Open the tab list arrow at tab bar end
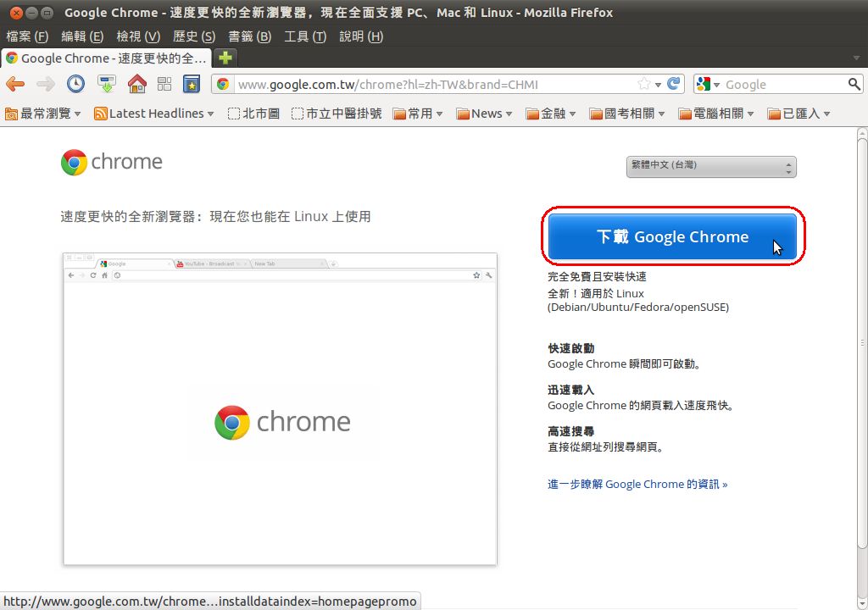The width and height of the screenshot is (868, 610). (x=856, y=58)
